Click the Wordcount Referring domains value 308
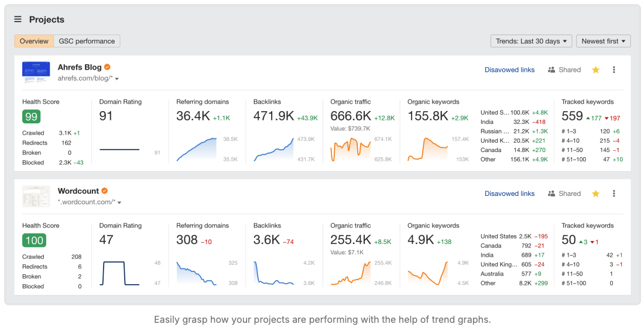 187,240
